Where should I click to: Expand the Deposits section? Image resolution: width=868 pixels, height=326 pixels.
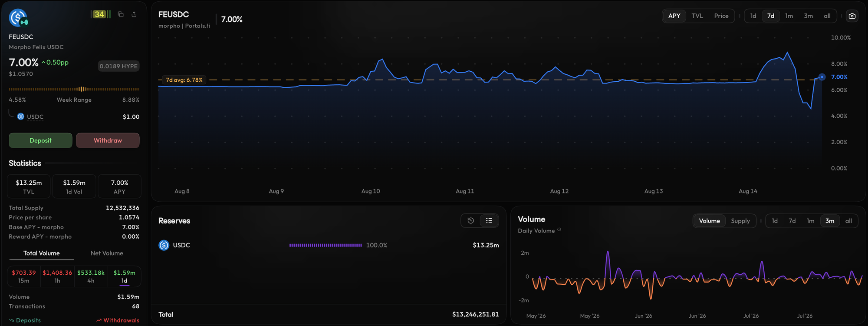(x=25, y=320)
